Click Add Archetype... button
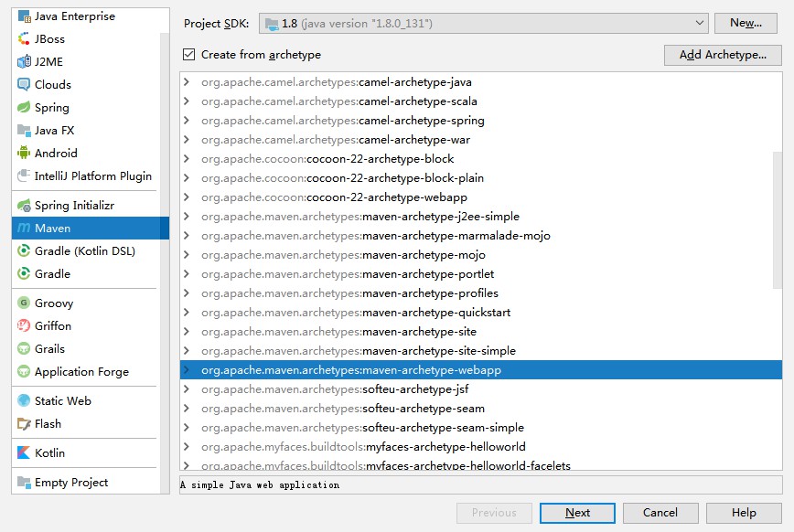Screen dimensions: 794x532 click(723, 55)
